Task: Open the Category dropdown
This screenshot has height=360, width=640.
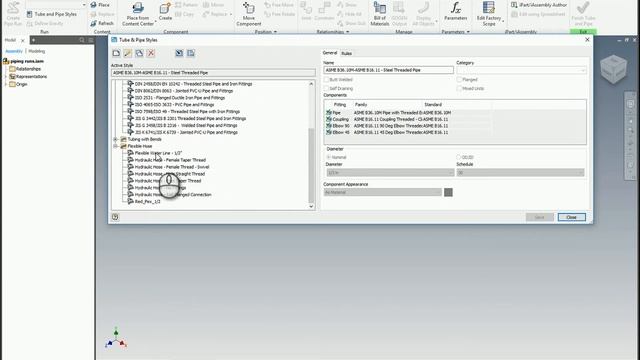Action: [x=521, y=70]
